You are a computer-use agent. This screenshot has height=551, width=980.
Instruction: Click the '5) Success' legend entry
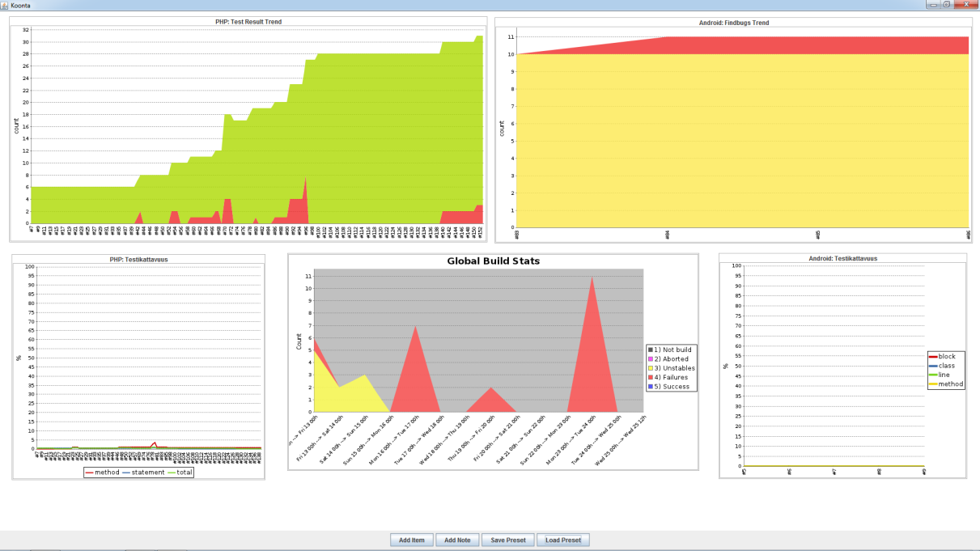point(669,387)
